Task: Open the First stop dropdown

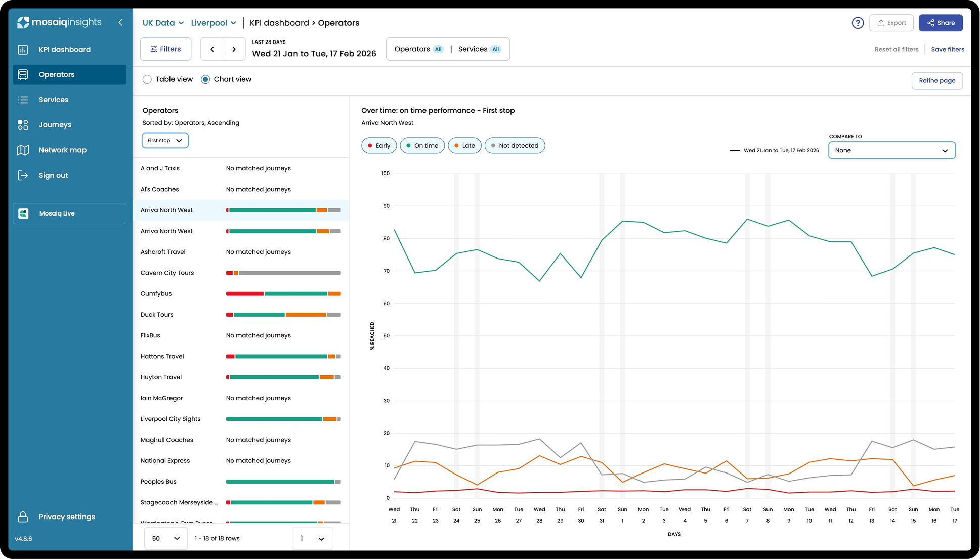Action: coord(165,141)
